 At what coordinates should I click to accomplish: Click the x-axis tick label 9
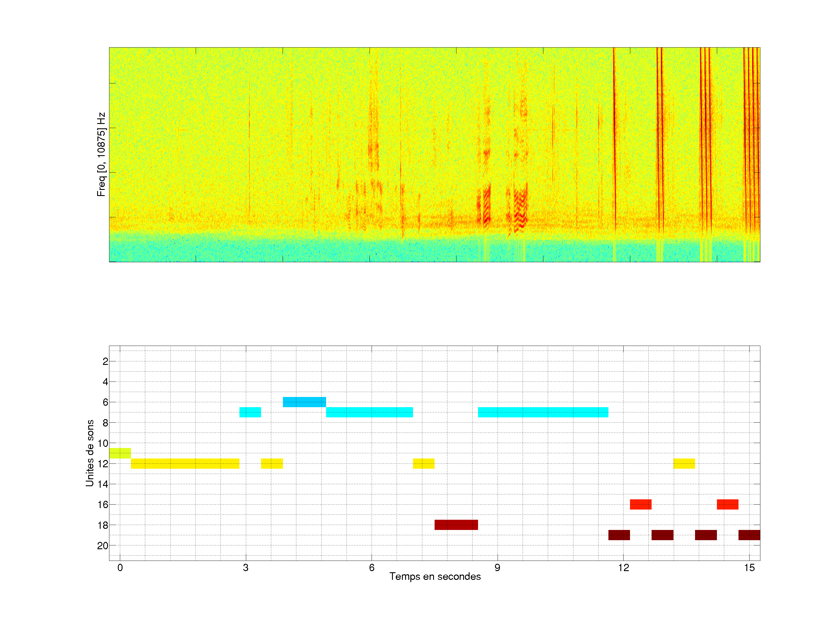pyautogui.click(x=497, y=568)
